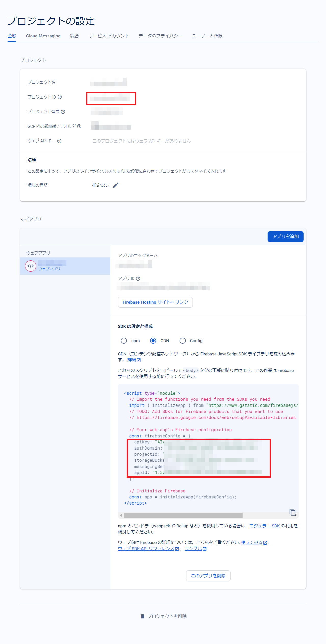Click the external-link icon after 詳細
Screen dimensions: 326x644
(139, 360)
